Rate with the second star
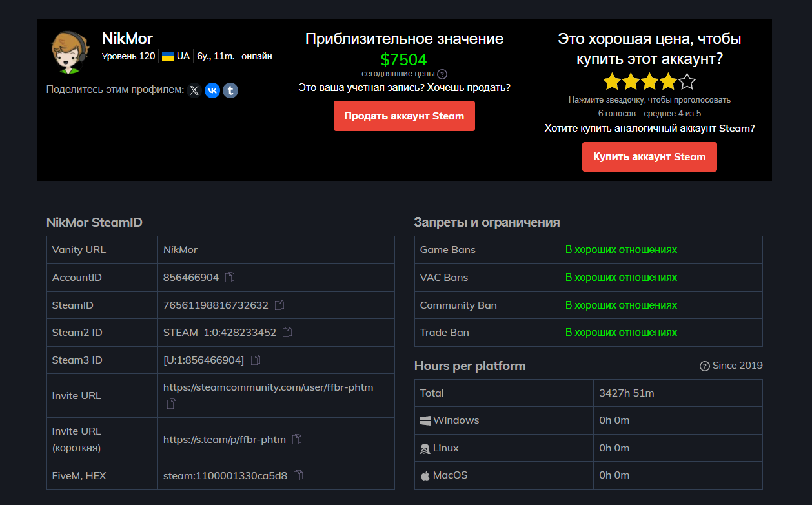The image size is (812, 505). point(631,81)
